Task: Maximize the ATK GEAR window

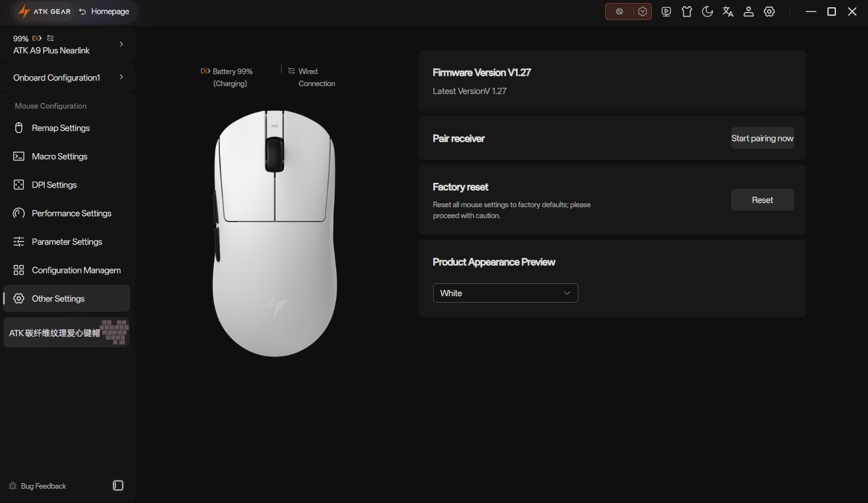Action: pyautogui.click(x=832, y=12)
